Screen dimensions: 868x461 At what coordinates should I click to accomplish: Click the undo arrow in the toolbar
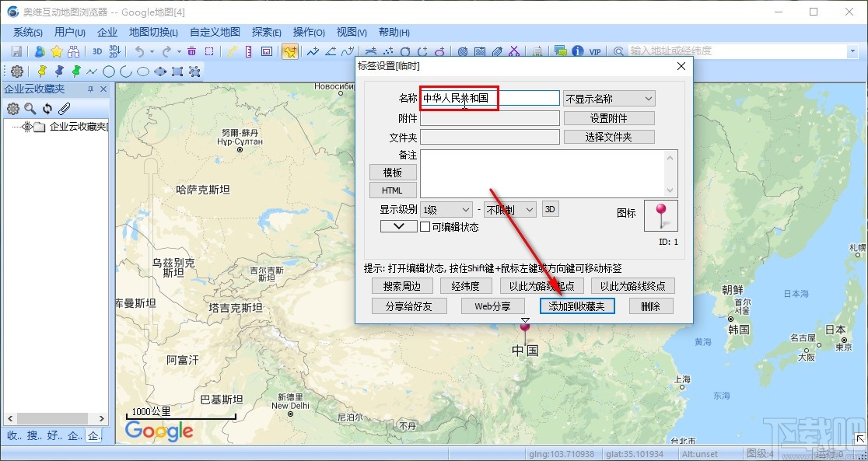coord(140,51)
